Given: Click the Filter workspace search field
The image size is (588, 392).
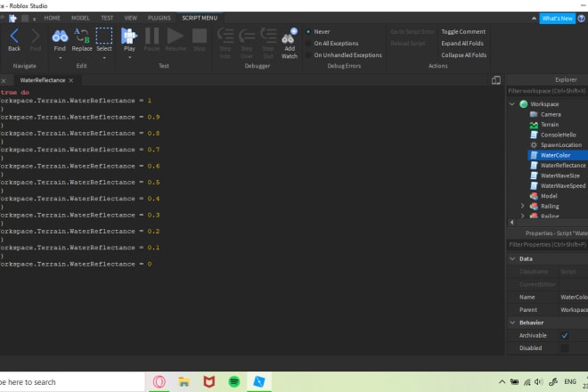Looking at the screenshot, I should [x=547, y=91].
